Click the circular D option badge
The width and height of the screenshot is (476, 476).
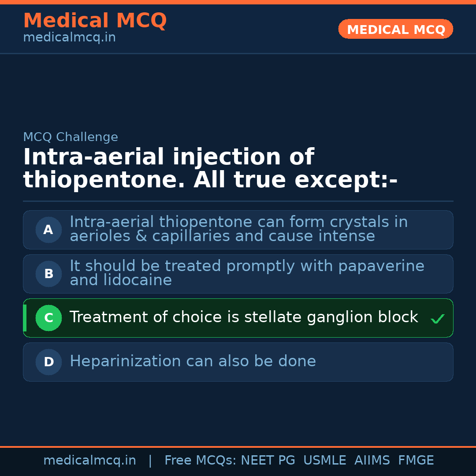(x=48, y=362)
